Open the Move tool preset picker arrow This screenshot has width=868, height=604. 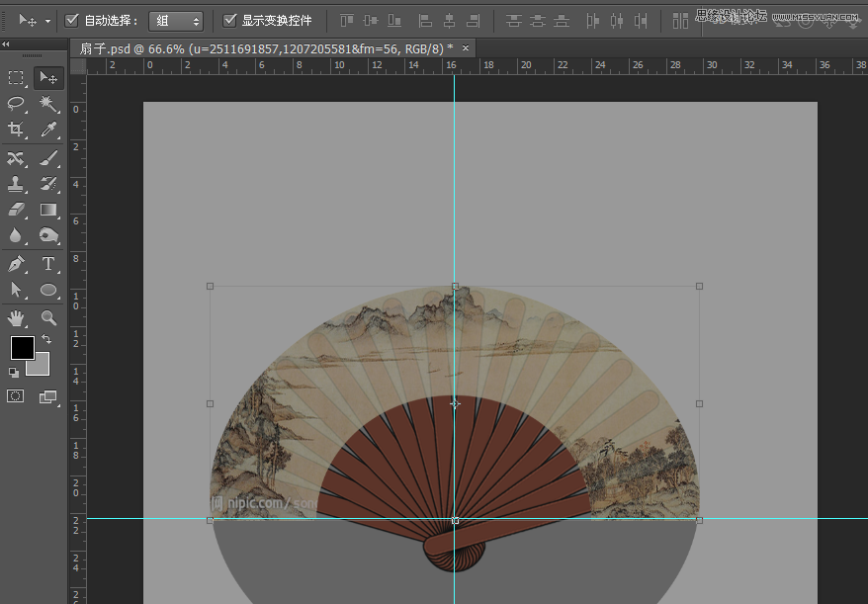pos(47,21)
